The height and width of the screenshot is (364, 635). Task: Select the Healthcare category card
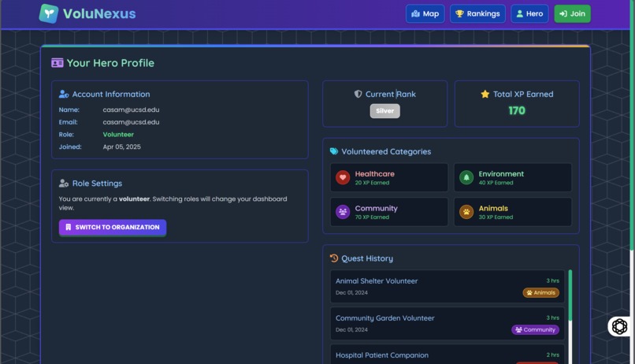pos(389,177)
